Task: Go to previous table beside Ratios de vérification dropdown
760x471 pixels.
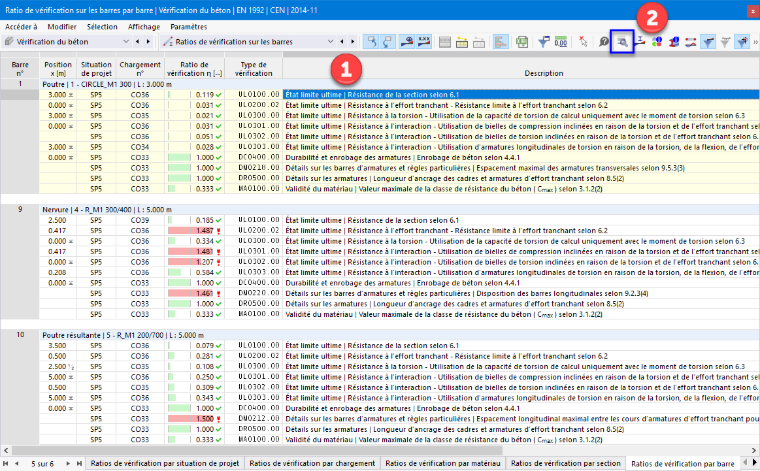Action: coord(342,42)
